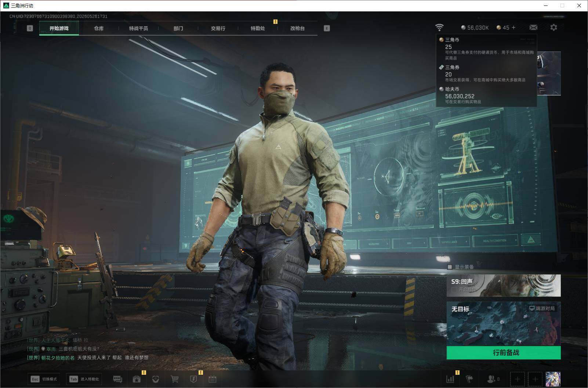Click the second empty squad invite slot
Screen dimensions: 588x388
pos(535,379)
